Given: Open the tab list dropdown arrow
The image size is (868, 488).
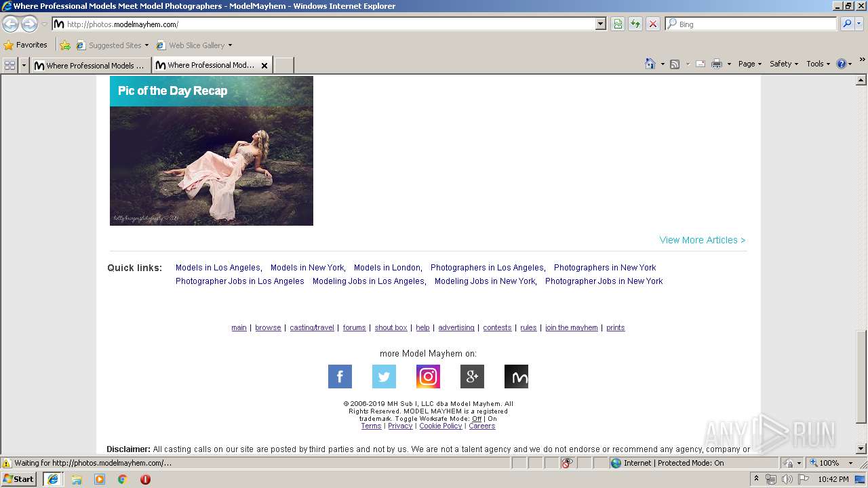Looking at the screenshot, I should [x=24, y=65].
